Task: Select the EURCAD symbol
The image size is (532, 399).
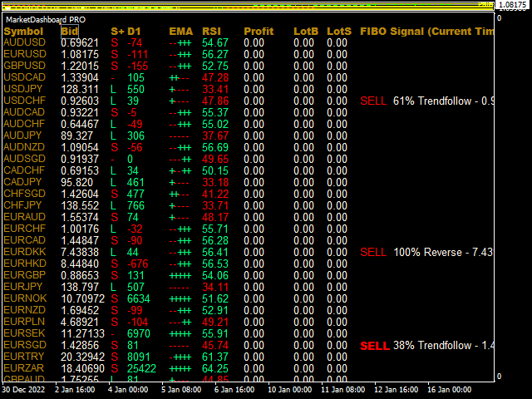Action: (24, 240)
